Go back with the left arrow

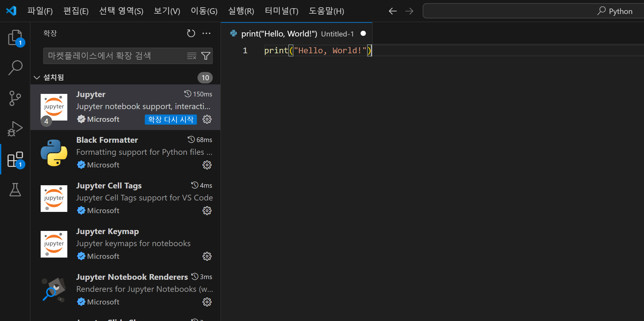pyautogui.click(x=393, y=11)
